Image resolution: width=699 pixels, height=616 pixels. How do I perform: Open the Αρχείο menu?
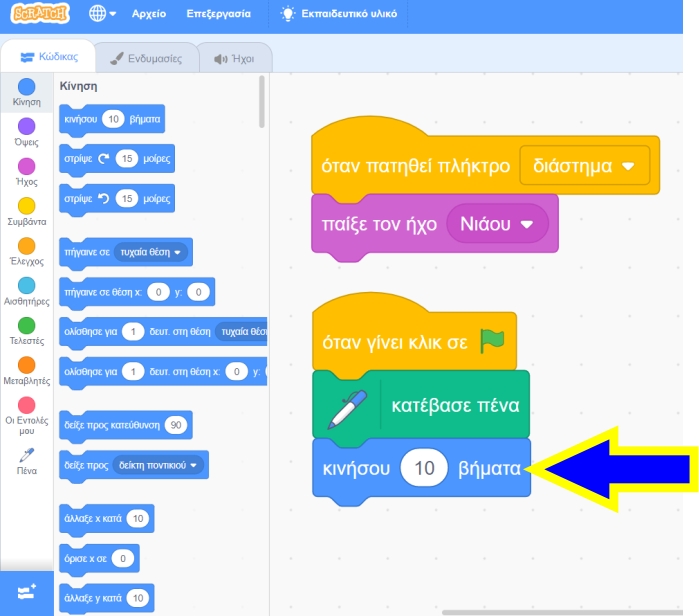pos(148,15)
